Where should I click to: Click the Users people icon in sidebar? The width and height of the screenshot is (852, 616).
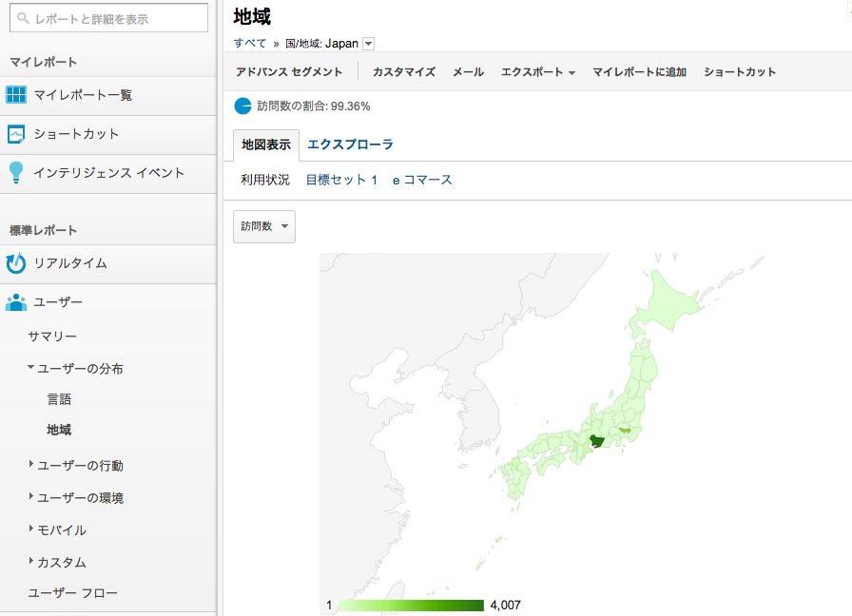click(x=16, y=302)
